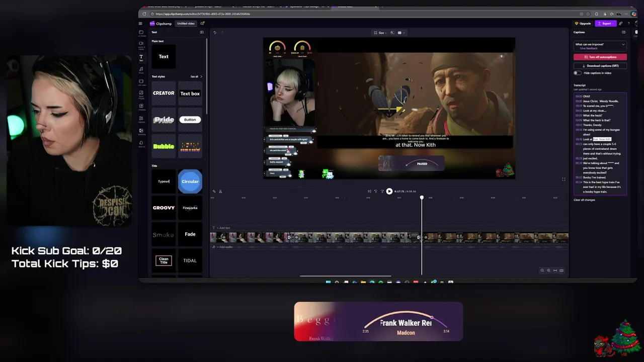Skip to the start of video
The image size is (644, 362).
369,191
